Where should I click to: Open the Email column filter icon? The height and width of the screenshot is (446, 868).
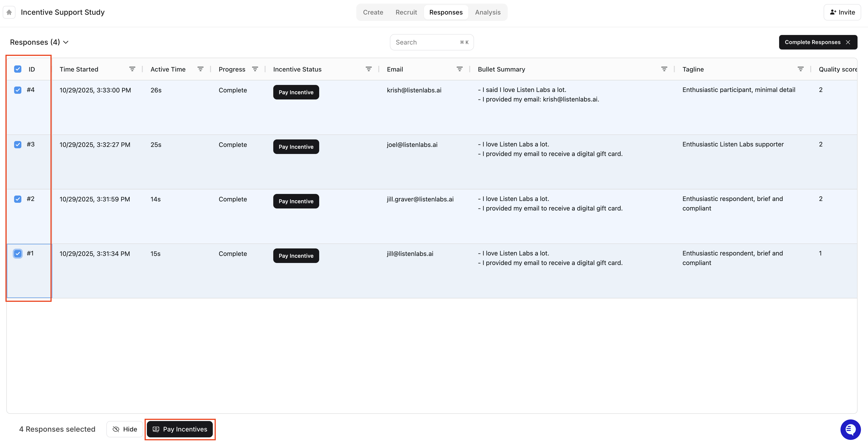pyautogui.click(x=459, y=69)
